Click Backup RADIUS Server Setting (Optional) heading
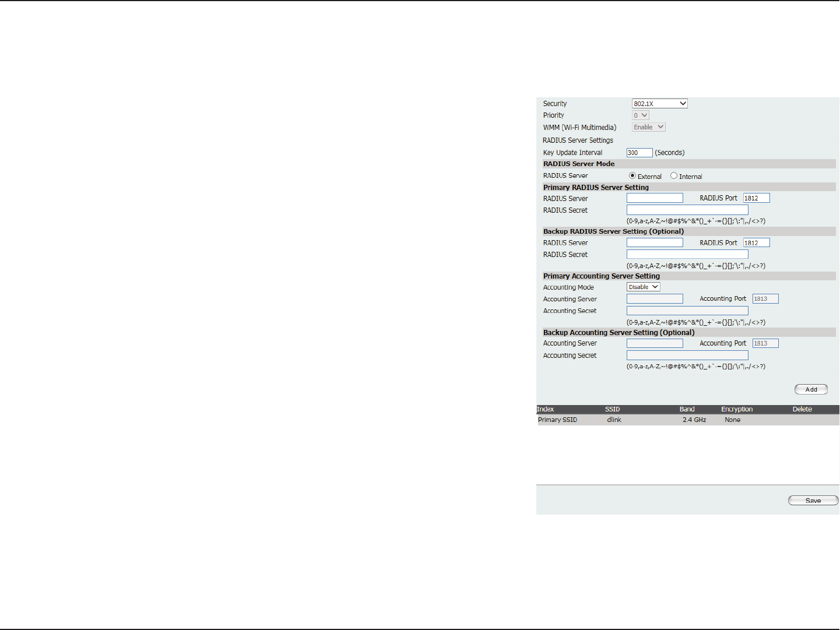 (x=613, y=231)
